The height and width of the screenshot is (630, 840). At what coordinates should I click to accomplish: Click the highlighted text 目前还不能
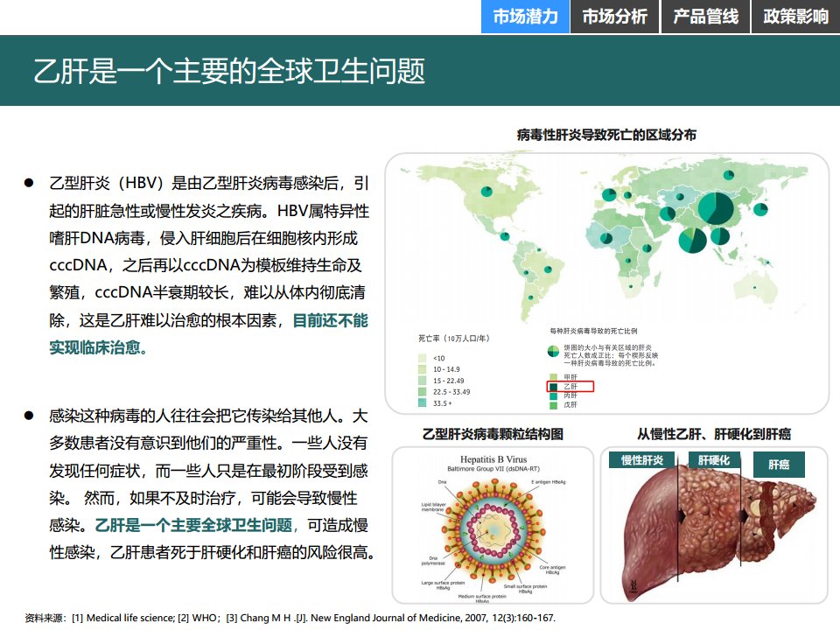point(330,320)
